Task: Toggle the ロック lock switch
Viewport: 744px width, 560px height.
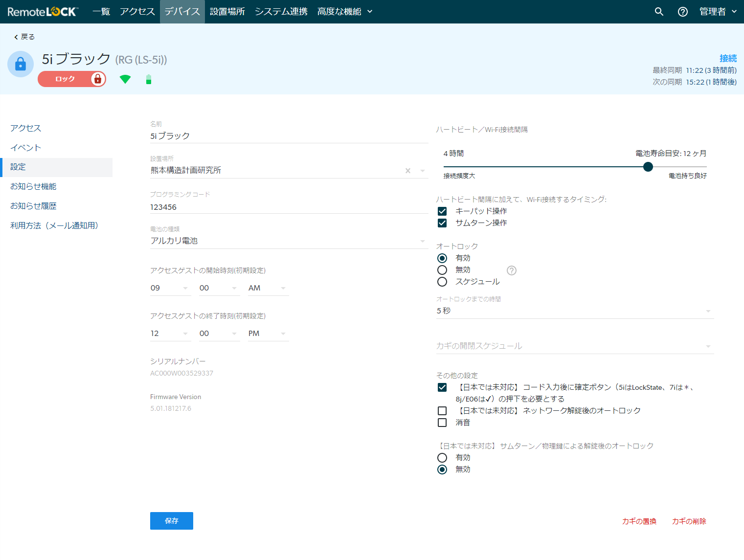Action: click(72, 79)
